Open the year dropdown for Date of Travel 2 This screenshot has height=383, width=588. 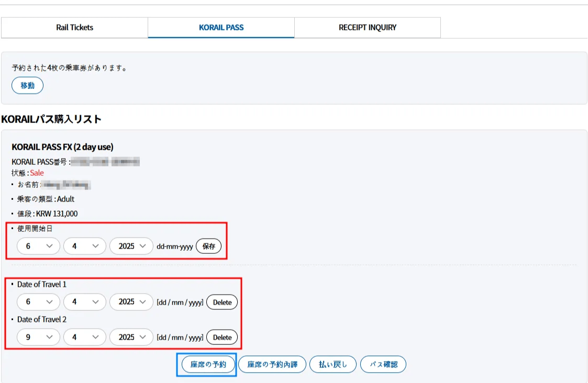click(x=131, y=337)
